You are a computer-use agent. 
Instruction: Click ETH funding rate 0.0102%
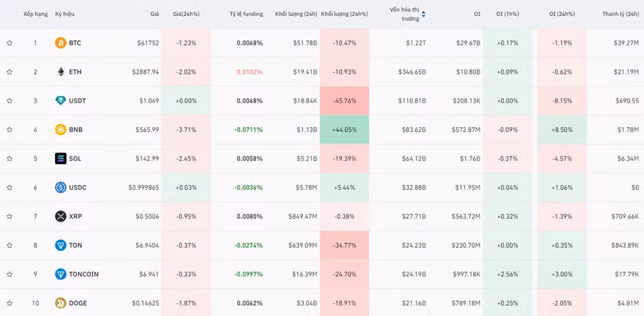click(x=250, y=71)
